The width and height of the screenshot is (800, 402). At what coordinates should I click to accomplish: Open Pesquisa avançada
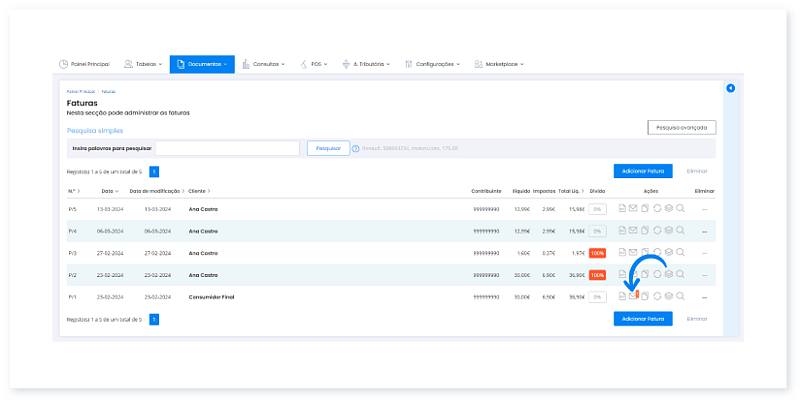click(681, 127)
